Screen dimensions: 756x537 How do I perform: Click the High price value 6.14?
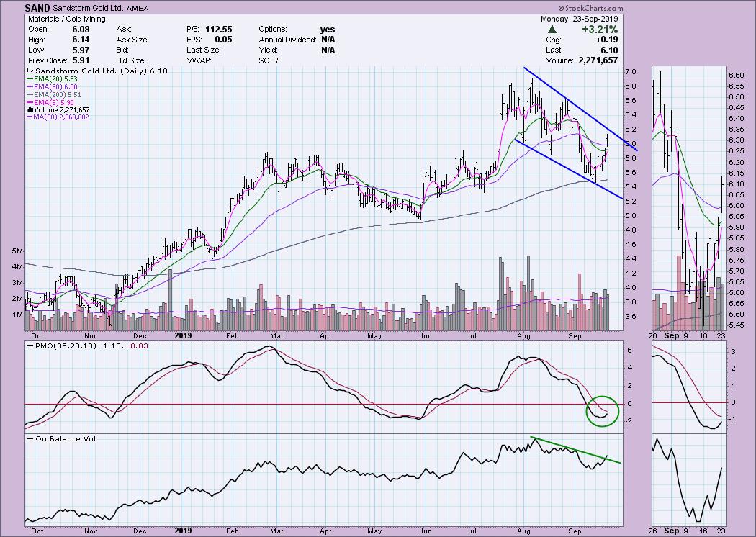80,40
